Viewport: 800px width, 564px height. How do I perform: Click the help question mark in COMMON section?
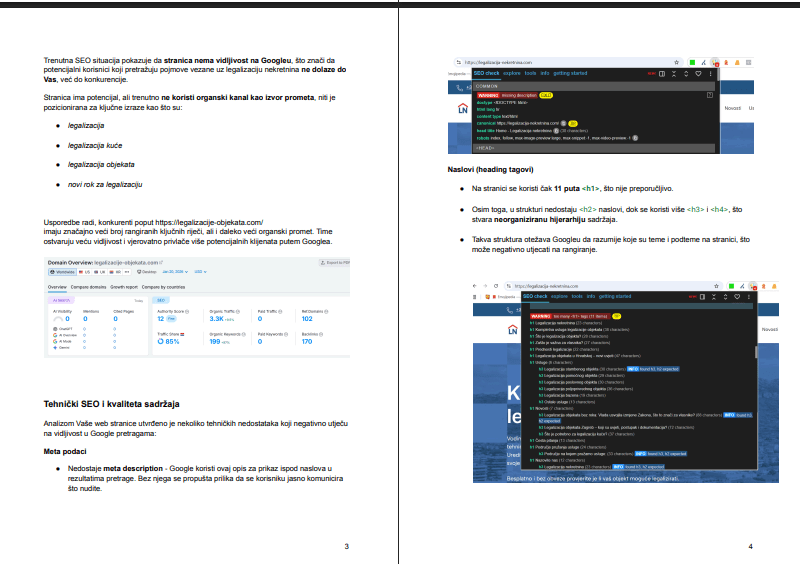(x=709, y=95)
